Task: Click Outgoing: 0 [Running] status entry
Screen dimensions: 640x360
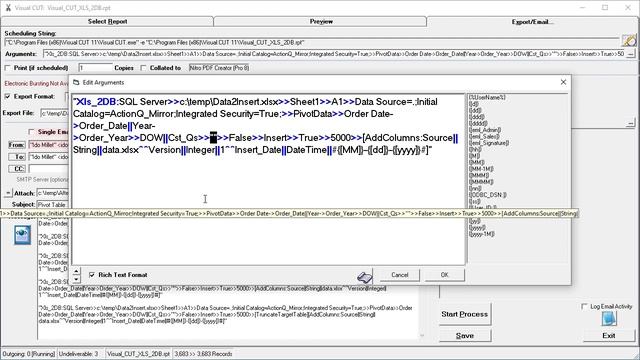Action: click(28, 354)
